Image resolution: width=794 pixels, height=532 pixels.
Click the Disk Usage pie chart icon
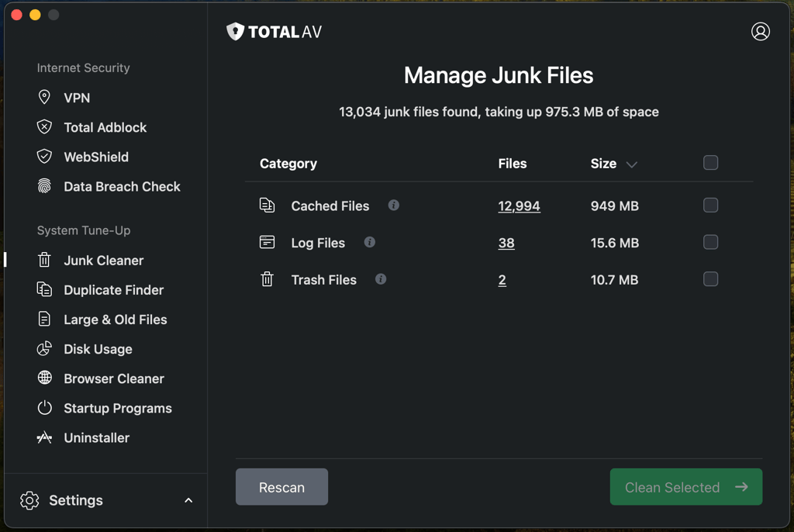(x=44, y=348)
